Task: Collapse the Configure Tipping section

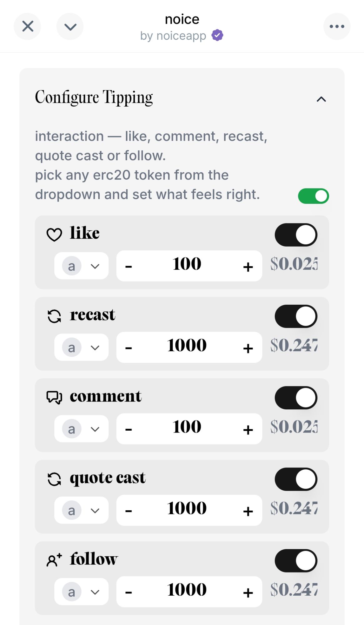Action: [x=321, y=99]
